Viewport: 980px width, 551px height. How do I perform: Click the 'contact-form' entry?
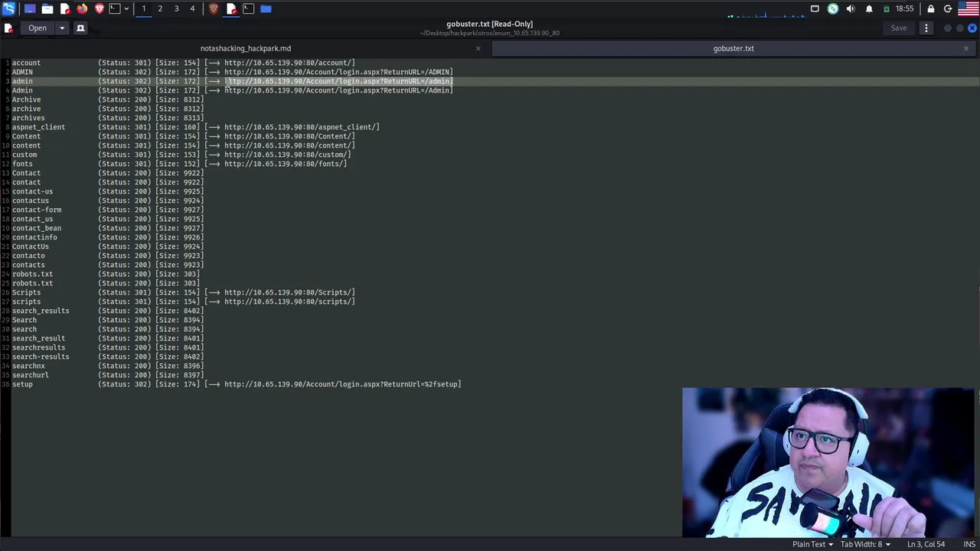pos(37,210)
